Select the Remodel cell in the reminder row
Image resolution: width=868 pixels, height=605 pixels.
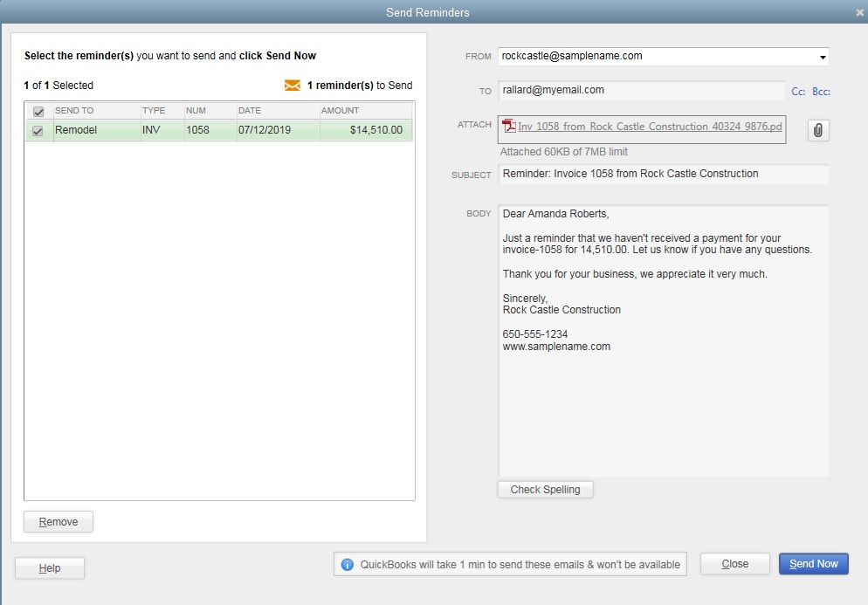tap(97, 130)
